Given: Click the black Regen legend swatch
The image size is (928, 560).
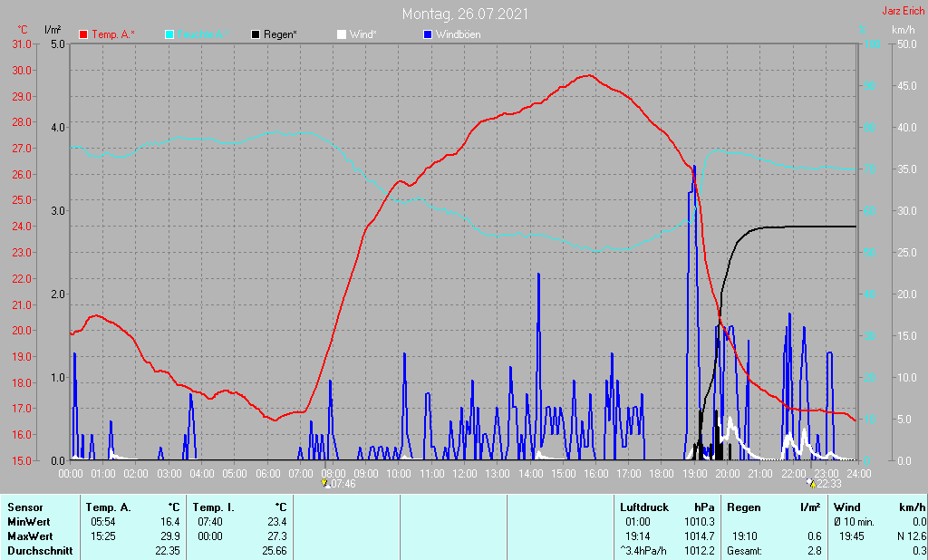Looking at the screenshot, I should point(256,34).
